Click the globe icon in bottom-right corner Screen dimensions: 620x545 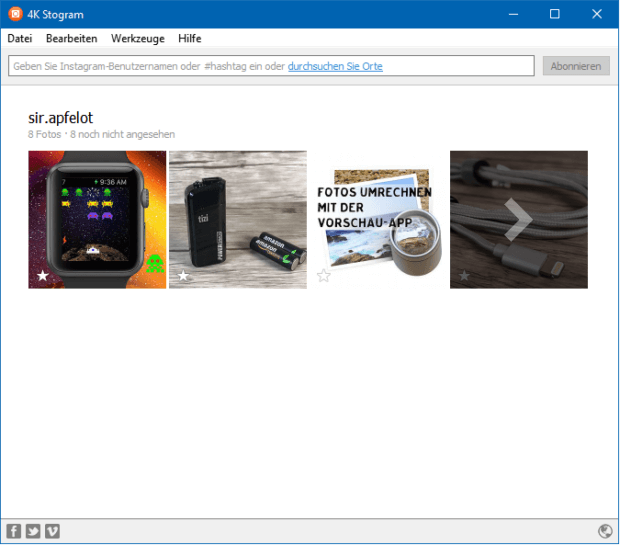tap(605, 531)
